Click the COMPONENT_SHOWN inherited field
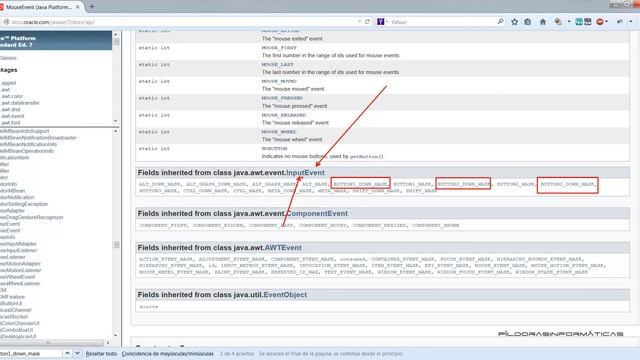 coord(436,225)
